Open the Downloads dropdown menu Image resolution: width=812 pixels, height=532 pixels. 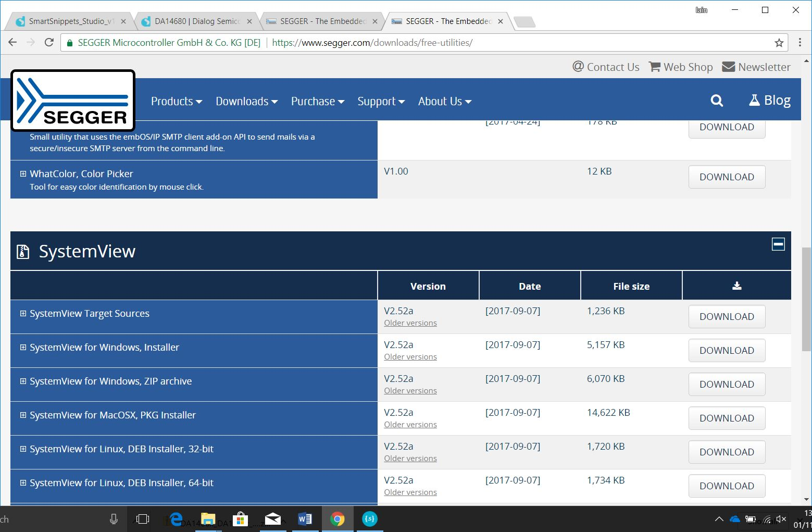[247, 101]
